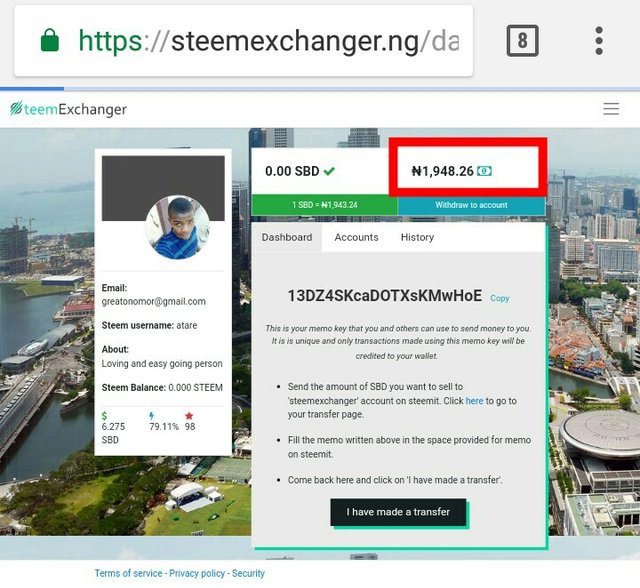Open the browser three-dot overflow menu
The width and height of the screenshot is (640, 588).
click(599, 40)
